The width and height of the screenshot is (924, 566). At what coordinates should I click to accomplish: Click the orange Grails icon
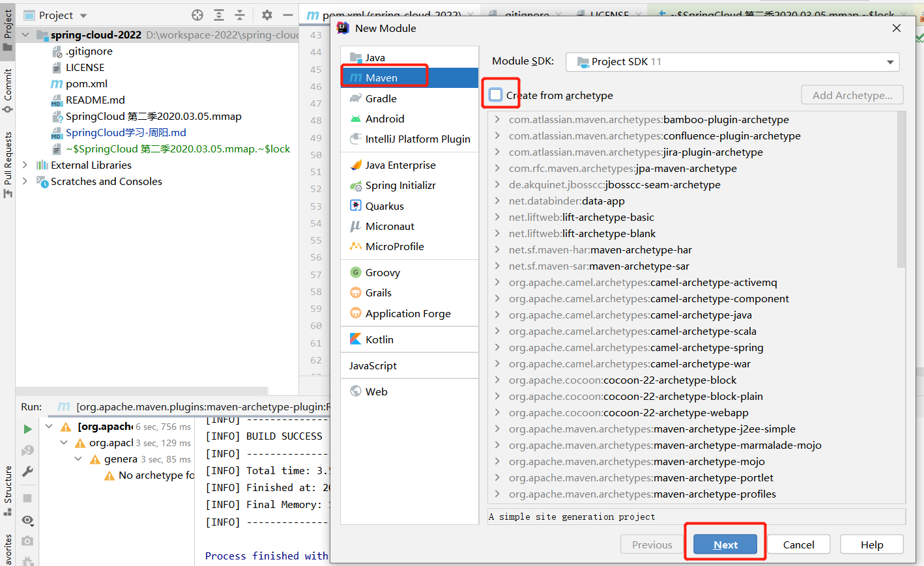tap(356, 292)
